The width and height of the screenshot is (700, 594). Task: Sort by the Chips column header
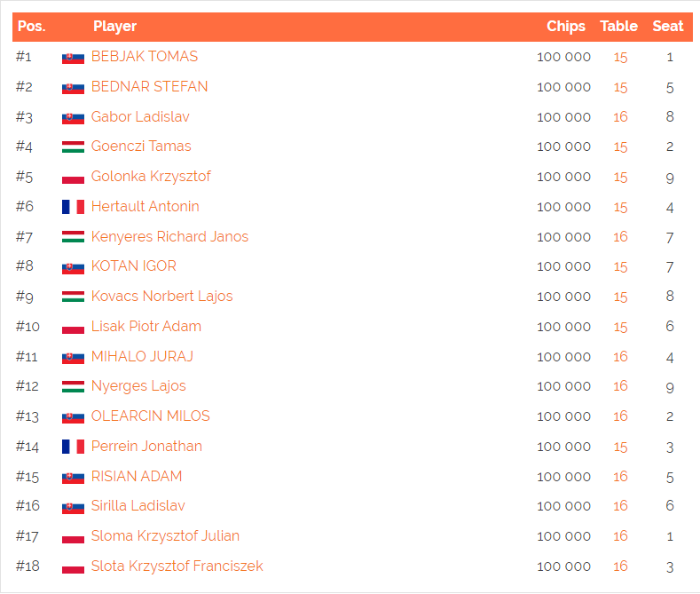click(x=566, y=27)
